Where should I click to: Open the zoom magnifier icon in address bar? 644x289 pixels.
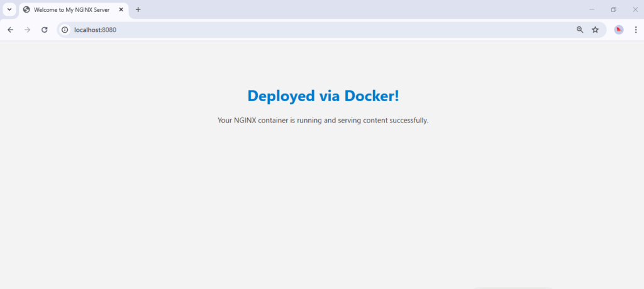pos(580,30)
